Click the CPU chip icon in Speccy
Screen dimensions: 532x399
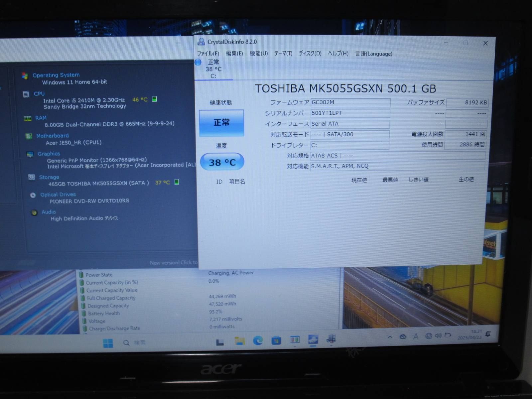click(x=26, y=94)
